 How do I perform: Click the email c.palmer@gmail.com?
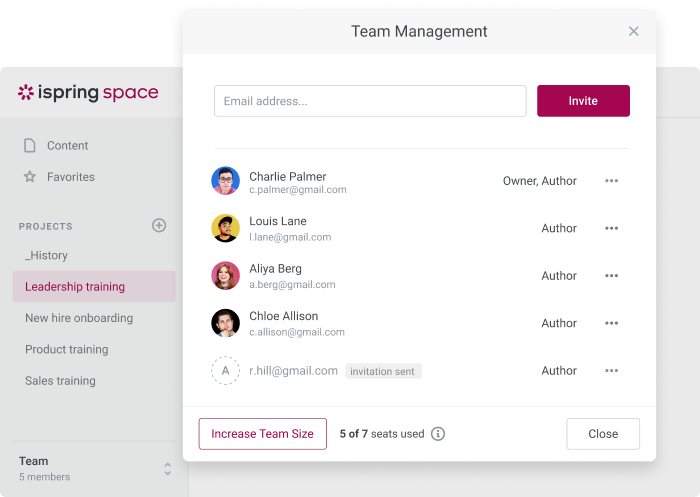(x=298, y=190)
